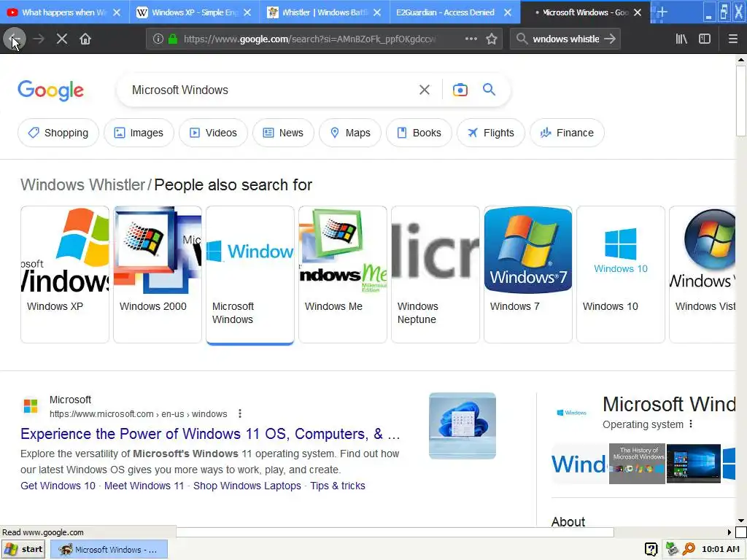Select the Windows Me card
The image size is (747, 560).
(343, 274)
